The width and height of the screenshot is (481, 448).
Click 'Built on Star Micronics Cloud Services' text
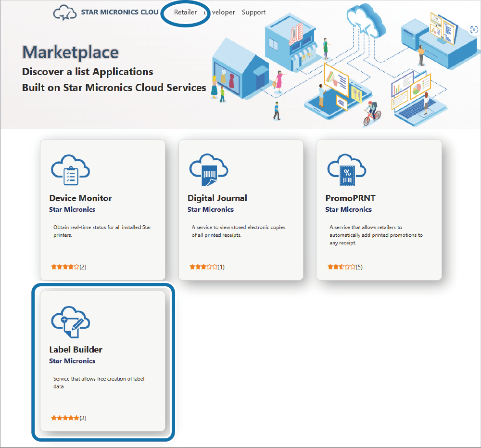[114, 88]
